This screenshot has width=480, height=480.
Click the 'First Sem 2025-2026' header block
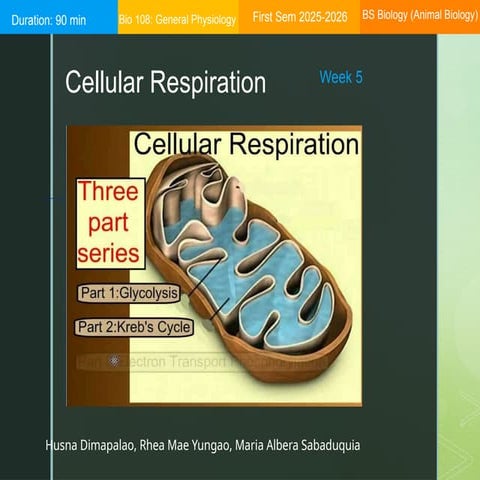coord(299,17)
